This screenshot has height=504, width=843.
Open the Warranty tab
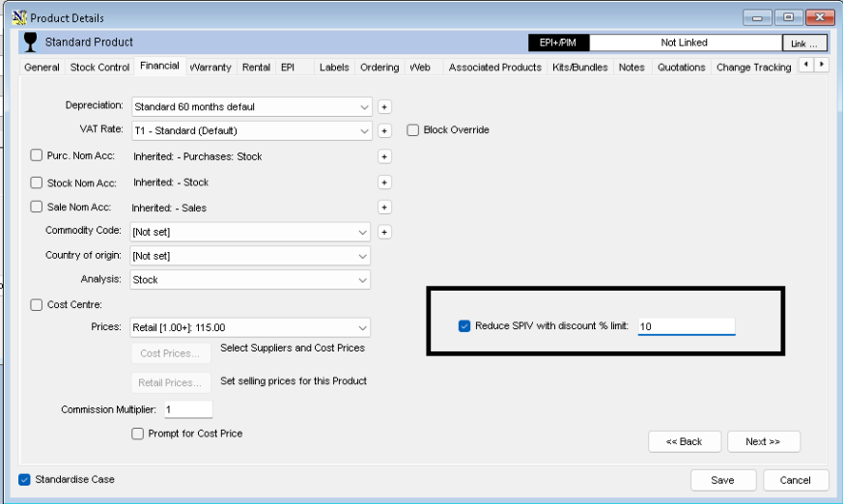(211, 68)
